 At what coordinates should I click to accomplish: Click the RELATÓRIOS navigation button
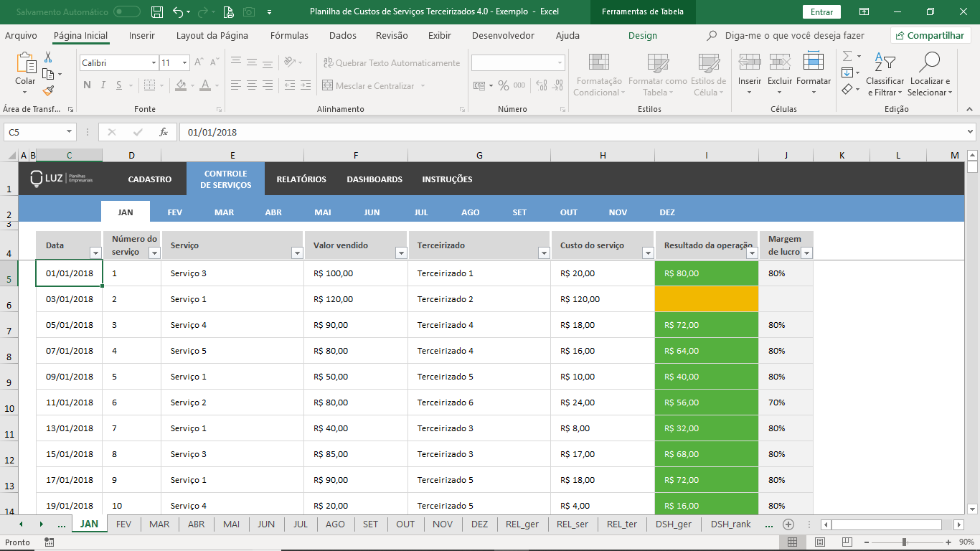point(301,179)
